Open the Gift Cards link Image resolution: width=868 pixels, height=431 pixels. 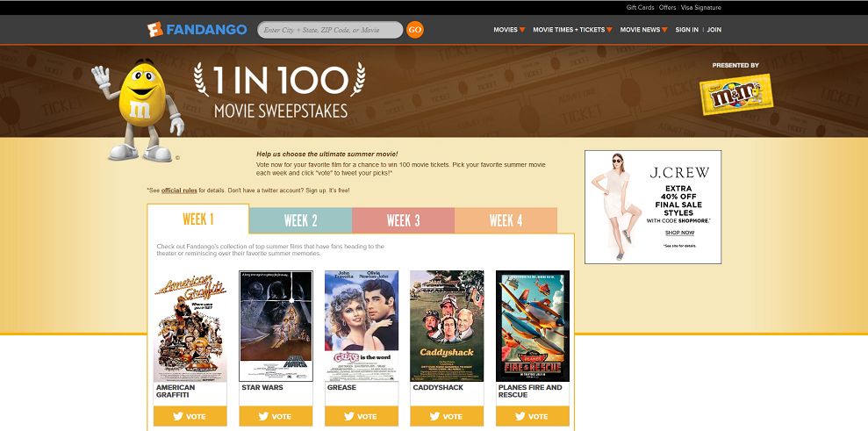[x=640, y=8]
